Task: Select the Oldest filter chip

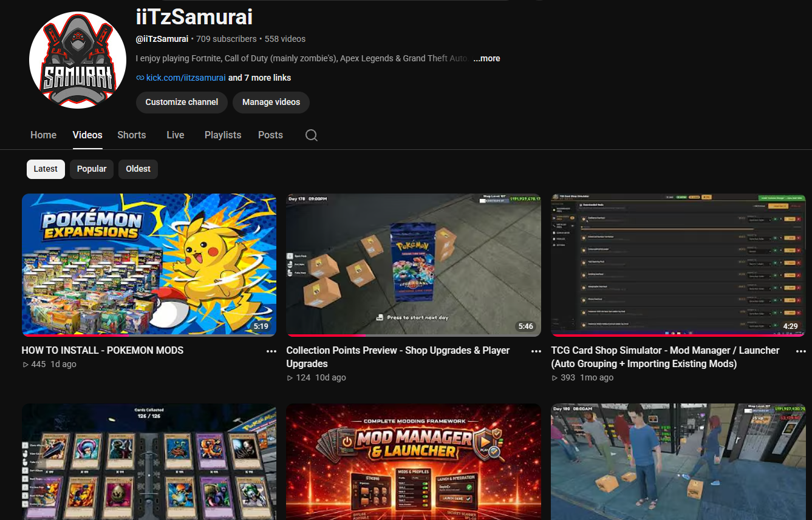Action: (138, 169)
